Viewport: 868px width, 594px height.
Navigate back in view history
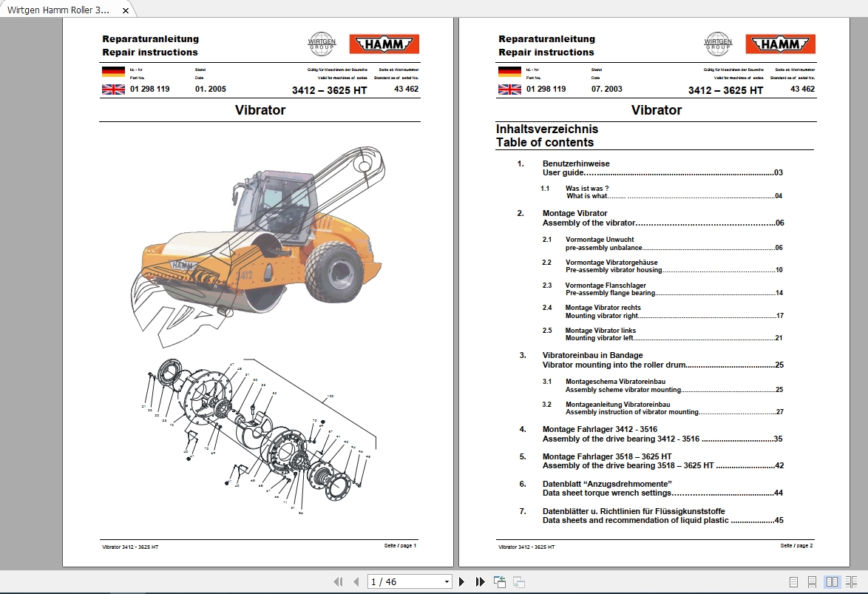coord(499,581)
